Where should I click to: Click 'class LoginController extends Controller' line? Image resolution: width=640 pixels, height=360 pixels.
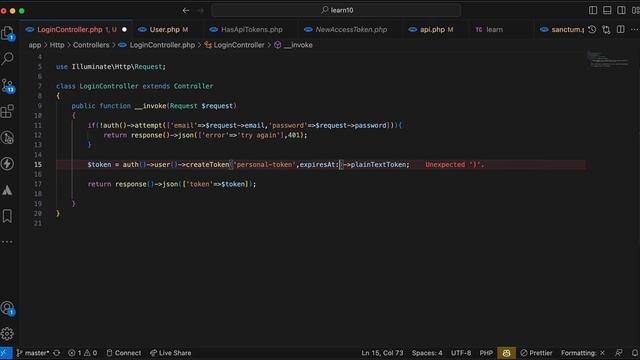point(134,86)
